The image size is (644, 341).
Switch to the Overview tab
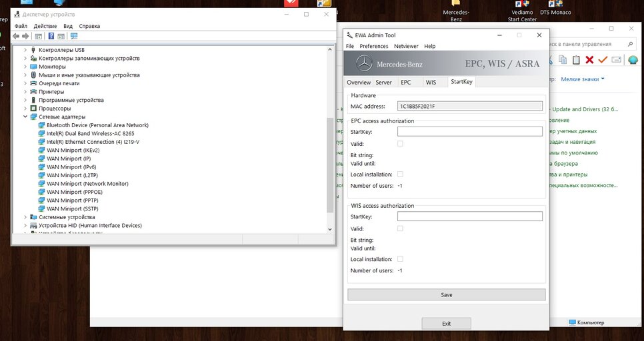[x=359, y=82]
